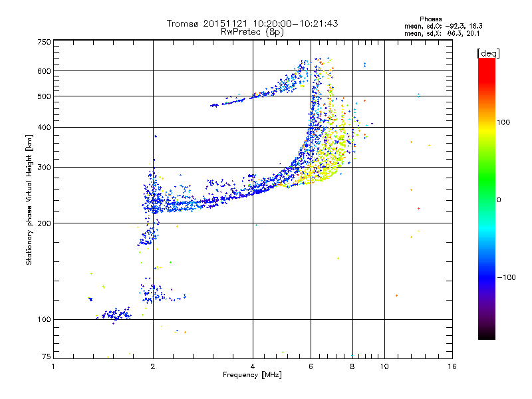Click the y-axis tick label '100'
Image resolution: width=532 pixels, height=399 pixels.
pos(44,320)
